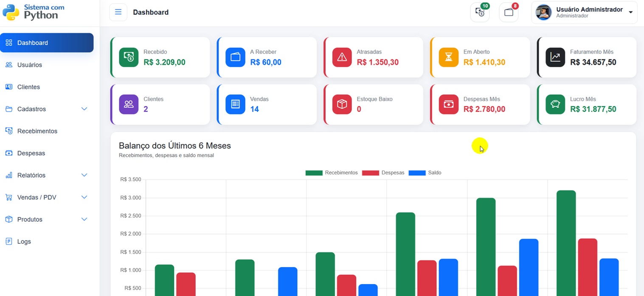
Task: Toggle Despesas series in chart legend
Action: click(x=383, y=173)
